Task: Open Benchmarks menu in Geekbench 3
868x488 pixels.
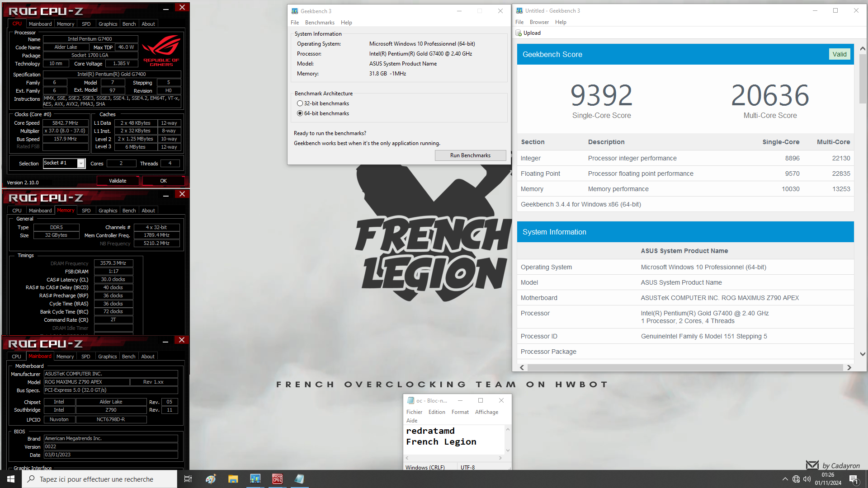Action: point(320,23)
